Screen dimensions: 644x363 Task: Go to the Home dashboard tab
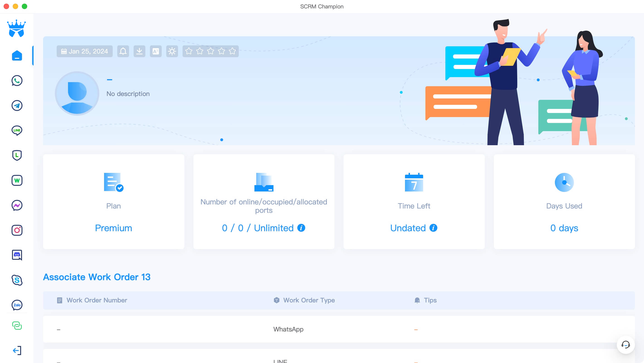[17, 56]
